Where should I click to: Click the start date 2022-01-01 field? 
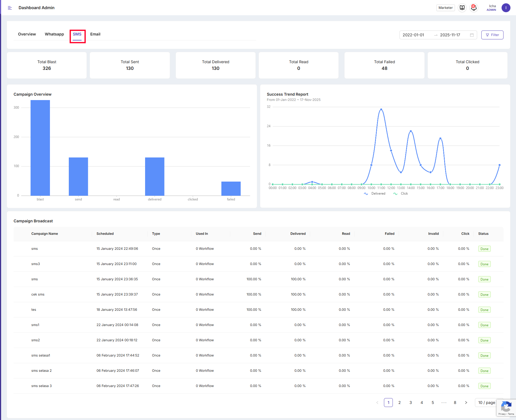(x=413, y=35)
